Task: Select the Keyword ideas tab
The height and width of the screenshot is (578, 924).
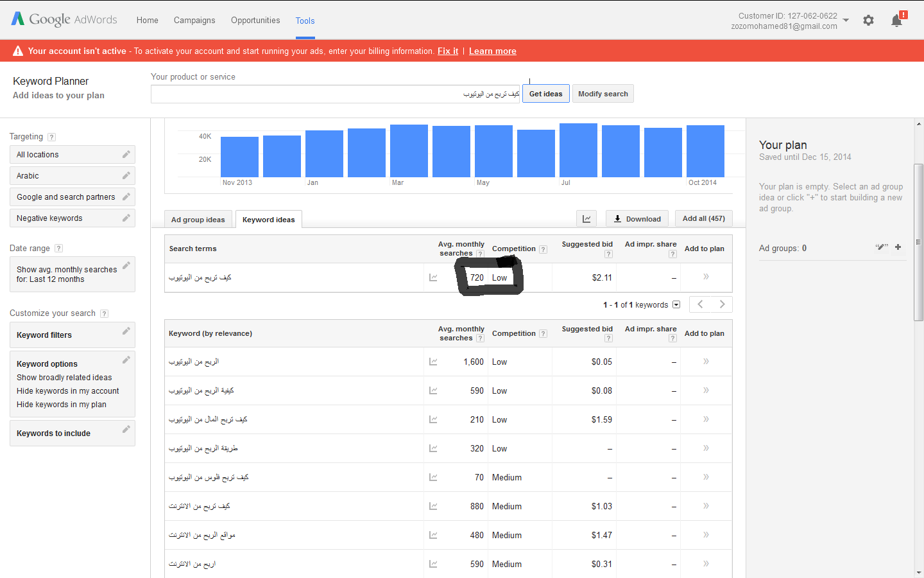Action: pos(268,220)
